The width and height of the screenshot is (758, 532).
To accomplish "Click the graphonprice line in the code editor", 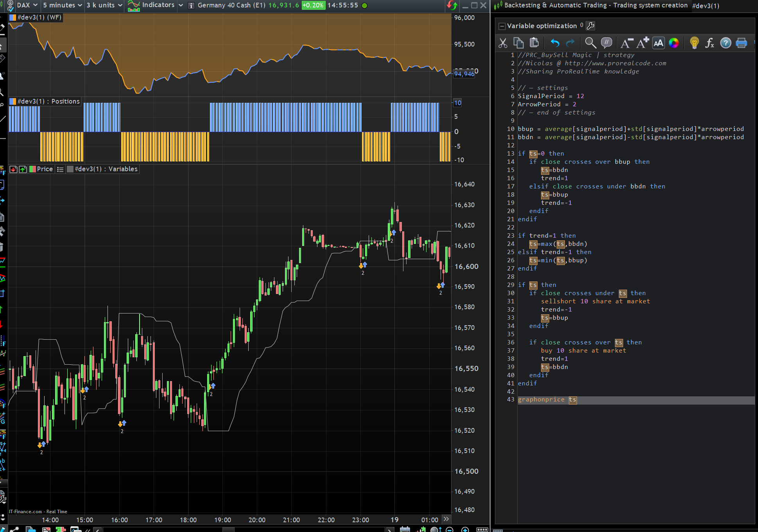I will tap(541, 399).
